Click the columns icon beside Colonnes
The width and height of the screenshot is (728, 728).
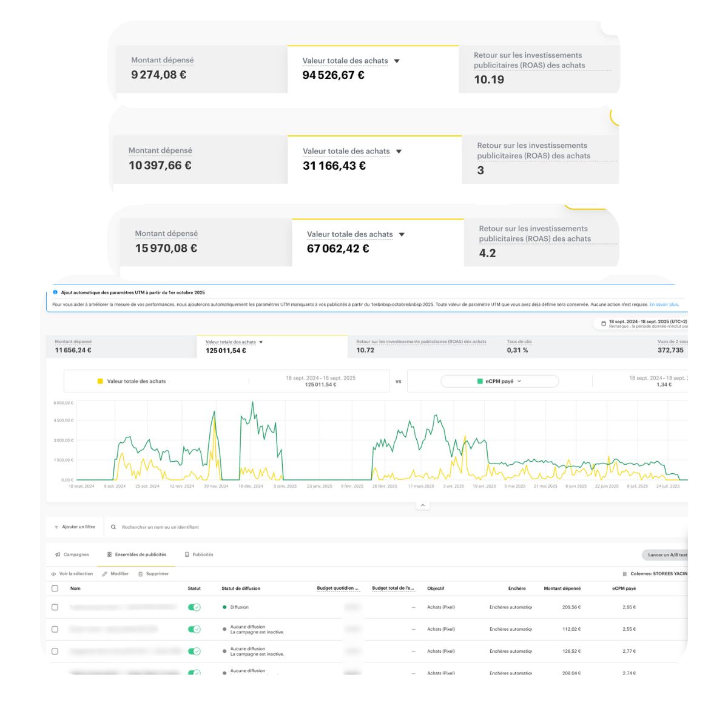tap(625, 574)
